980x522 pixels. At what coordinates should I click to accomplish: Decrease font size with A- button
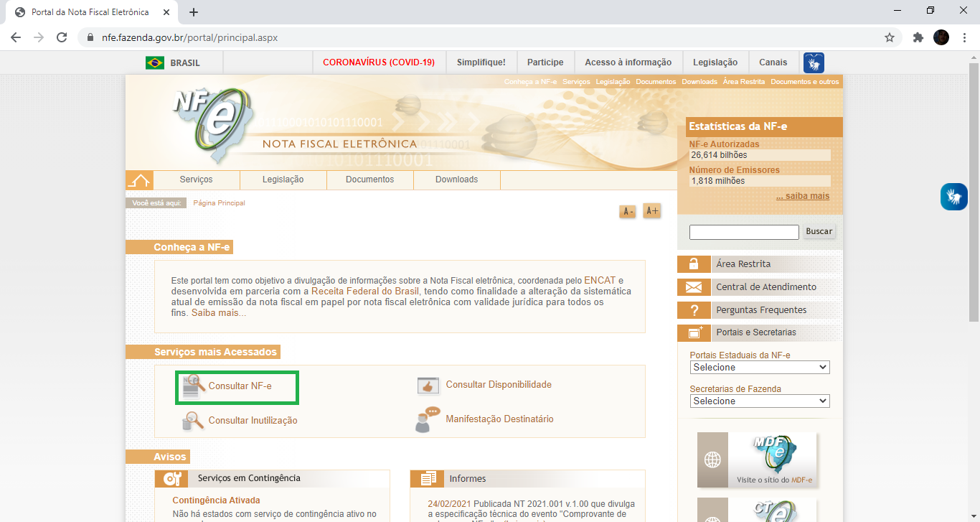tap(628, 211)
